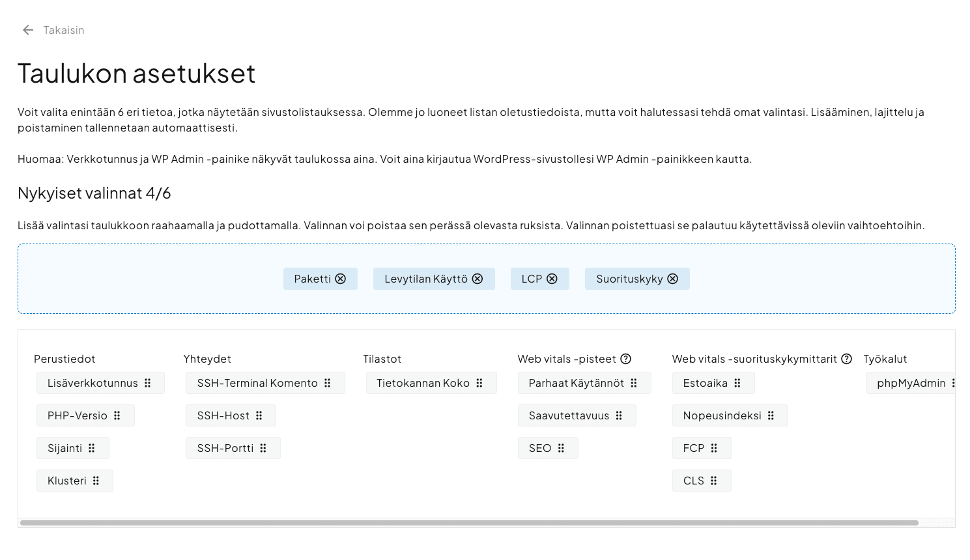Image resolution: width=970 pixels, height=560 pixels.
Task: Open Web vitals -pisteet help icon
Action: (x=625, y=359)
